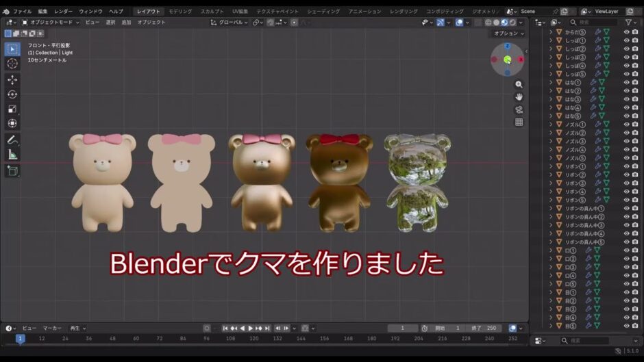Switch to the モデリング workspace tab

[180, 12]
